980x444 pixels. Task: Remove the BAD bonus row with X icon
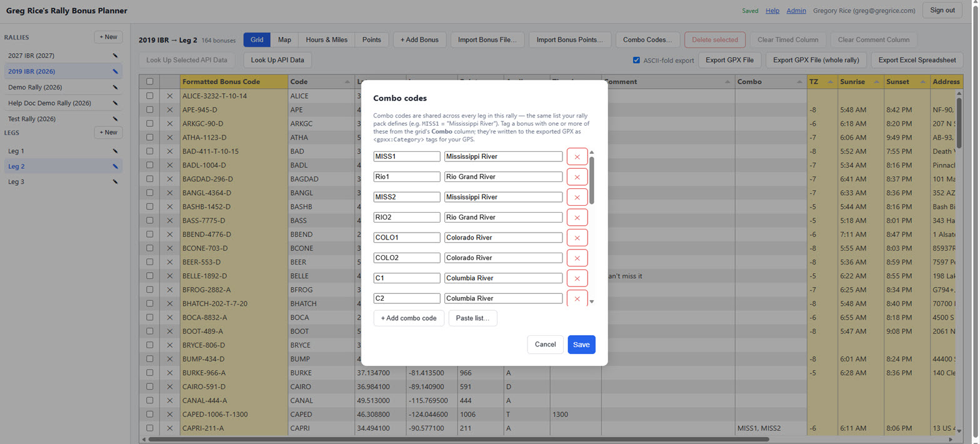[169, 151]
